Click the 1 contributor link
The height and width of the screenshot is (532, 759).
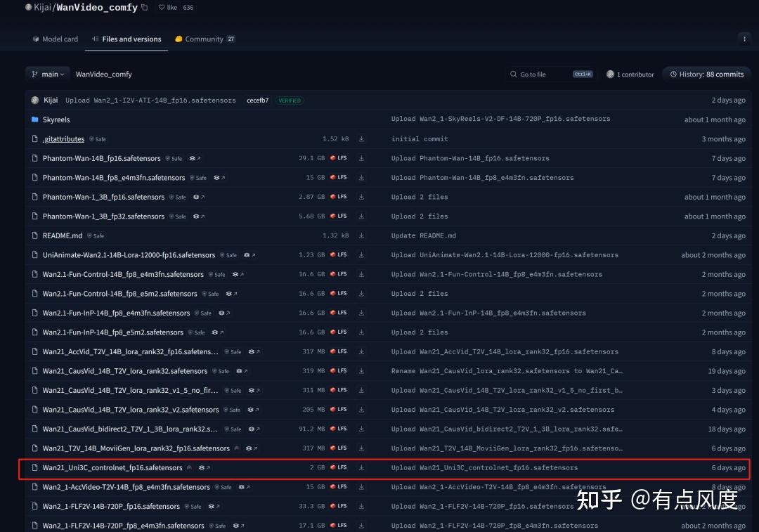coord(630,74)
